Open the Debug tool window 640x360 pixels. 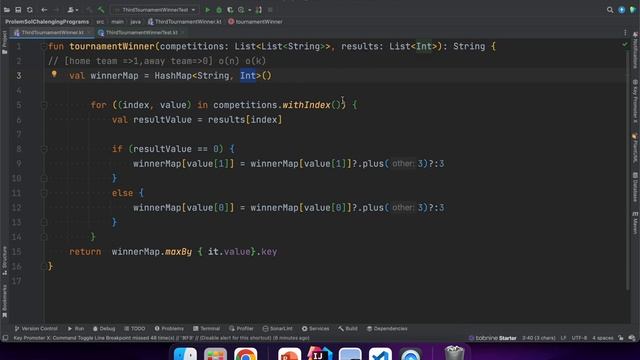[104, 329]
